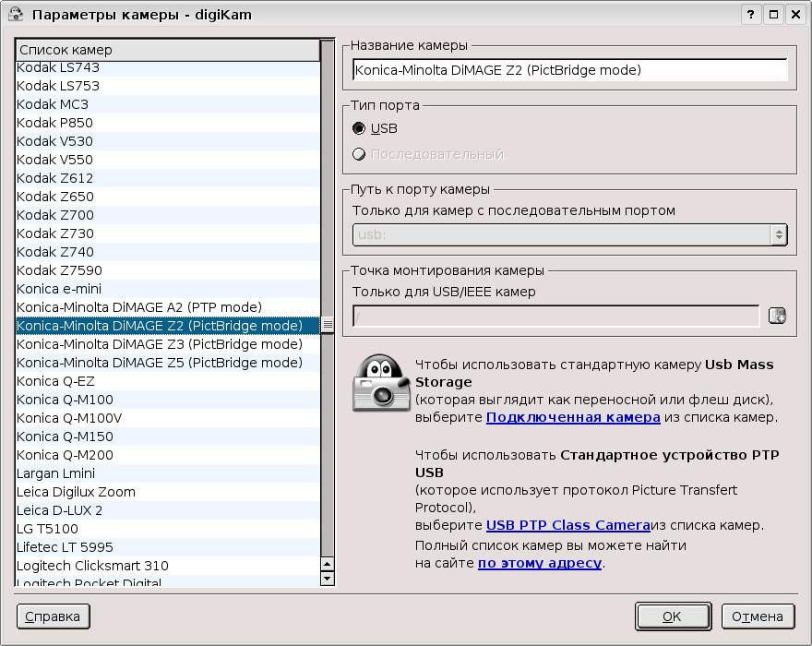Choose Konica-Minolta DiMAGE Z3 (PictBridge mode)

[168, 344]
